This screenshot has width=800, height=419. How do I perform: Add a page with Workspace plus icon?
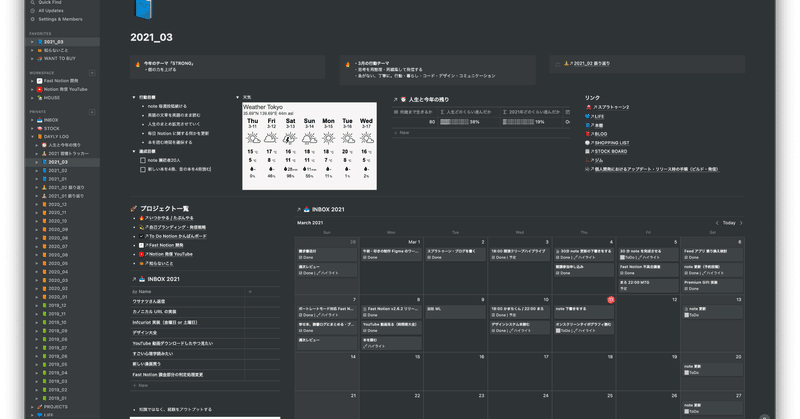[92, 73]
